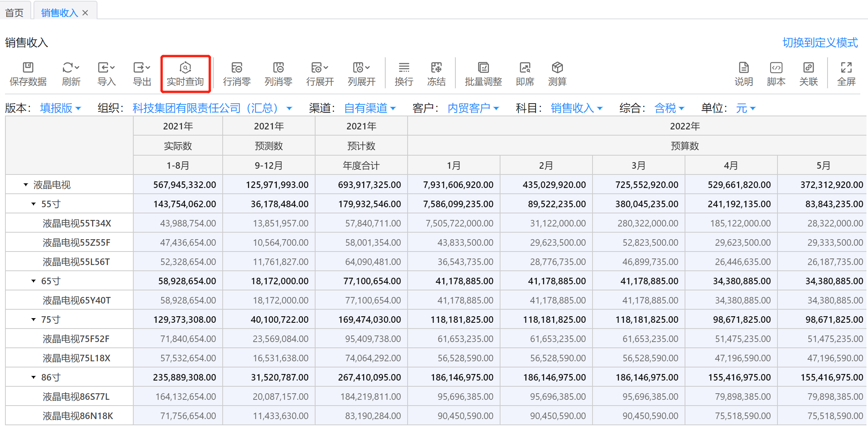The height and width of the screenshot is (426, 868).
Task: Switch to the 首页 tab
Action: click(x=15, y=13)
